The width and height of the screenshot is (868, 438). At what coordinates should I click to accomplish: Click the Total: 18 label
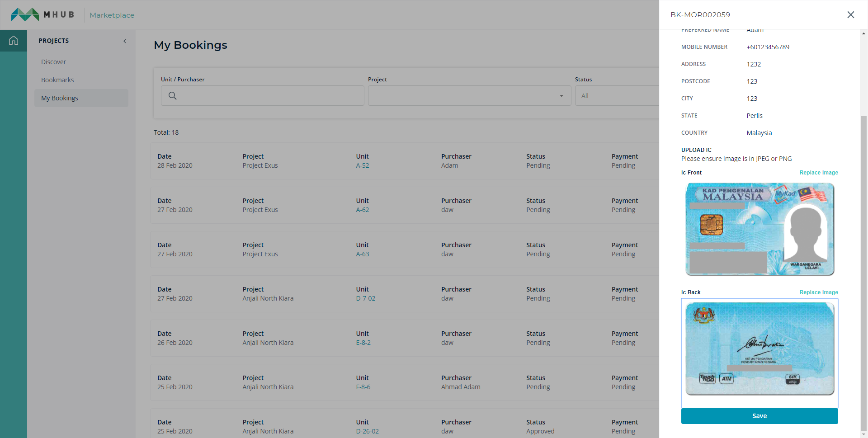(166, 132)
